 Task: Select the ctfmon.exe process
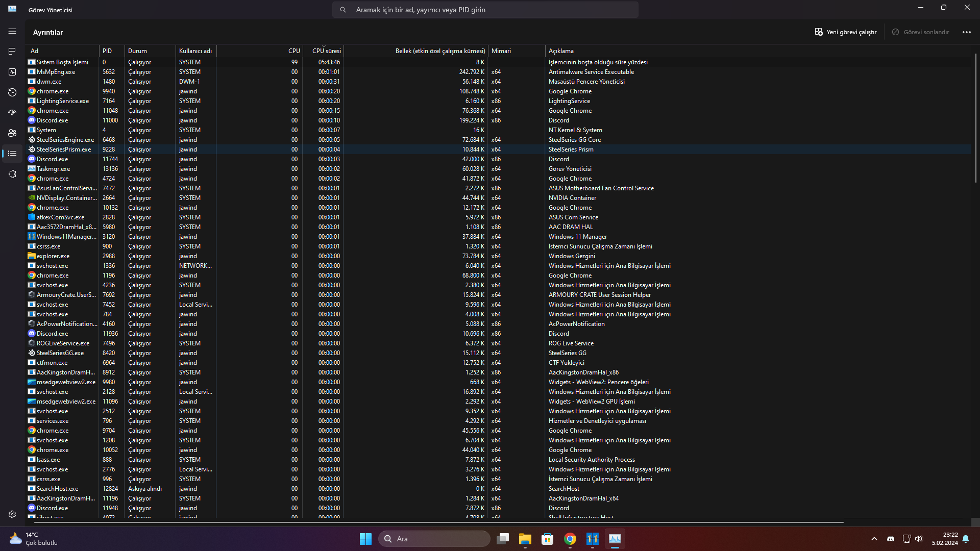[x=498, y=363]
